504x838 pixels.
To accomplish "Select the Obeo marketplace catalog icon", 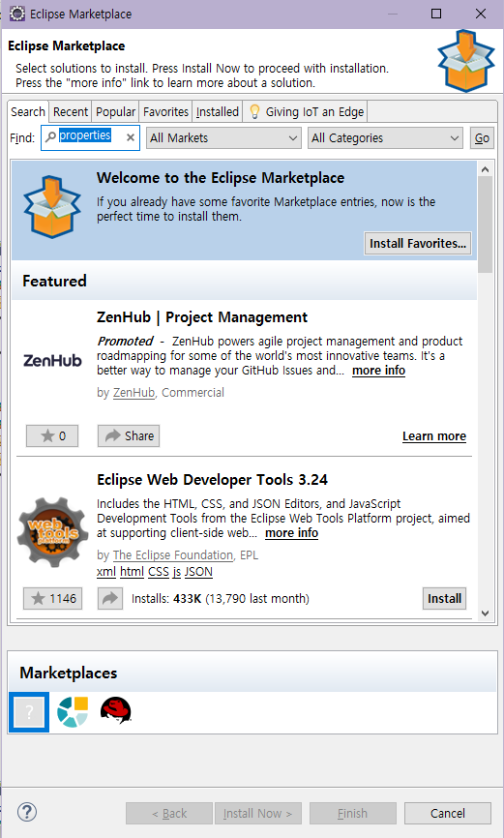I will [73, 712].
